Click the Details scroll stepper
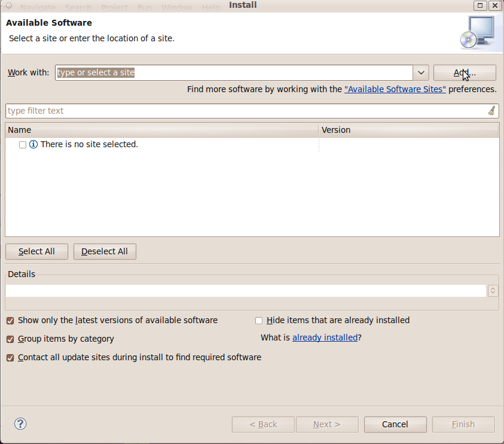504x444 pixels. (493, 290)
